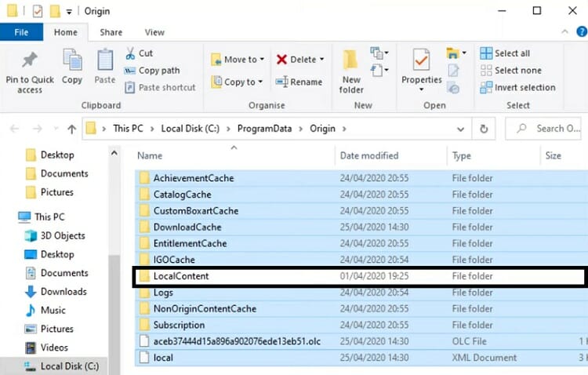Click the Copy icon in Clipboard group
The height and width of the screenshot is (375, 588).
(72, 61)
